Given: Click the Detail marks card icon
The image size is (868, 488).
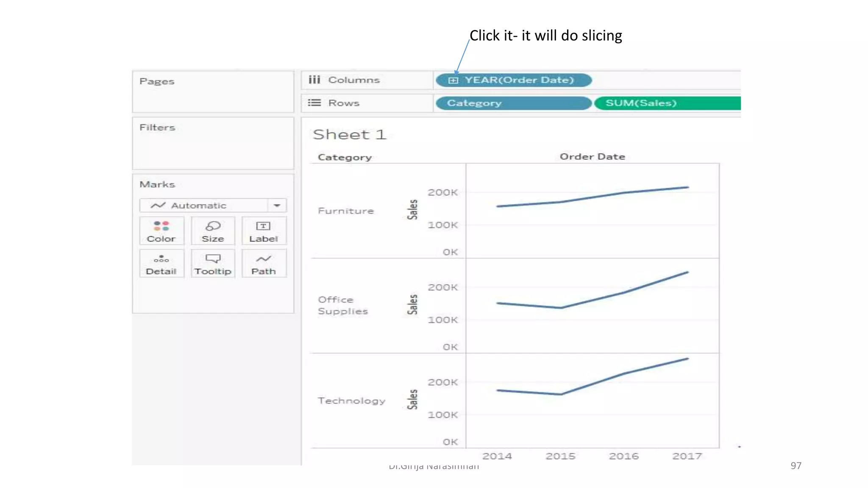Looking at the screenshot, I should (161, 258).
